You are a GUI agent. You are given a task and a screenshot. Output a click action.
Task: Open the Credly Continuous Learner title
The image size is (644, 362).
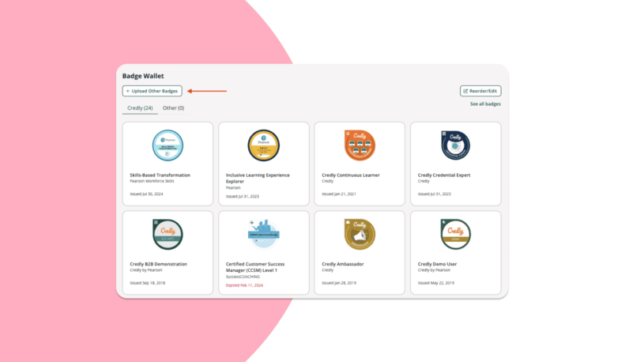(x=351, y=175)
